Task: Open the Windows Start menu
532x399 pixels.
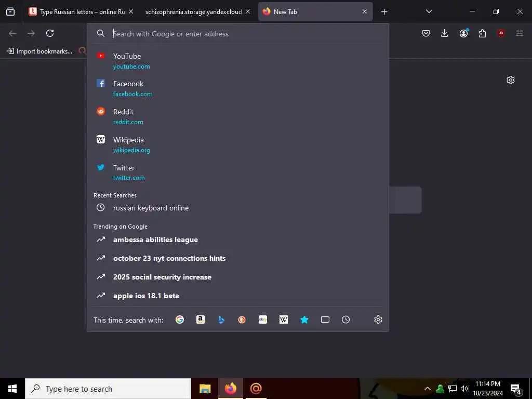Action: tap(12, 389)
